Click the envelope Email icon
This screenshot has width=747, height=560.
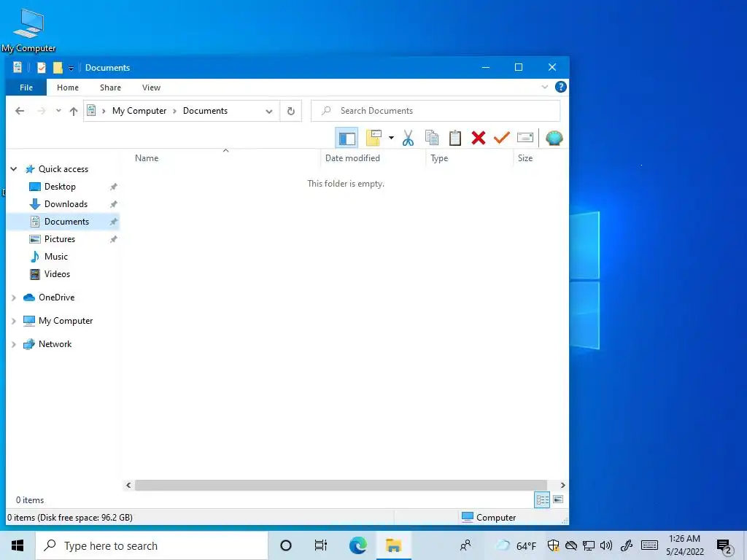click(x=525, y=138)
